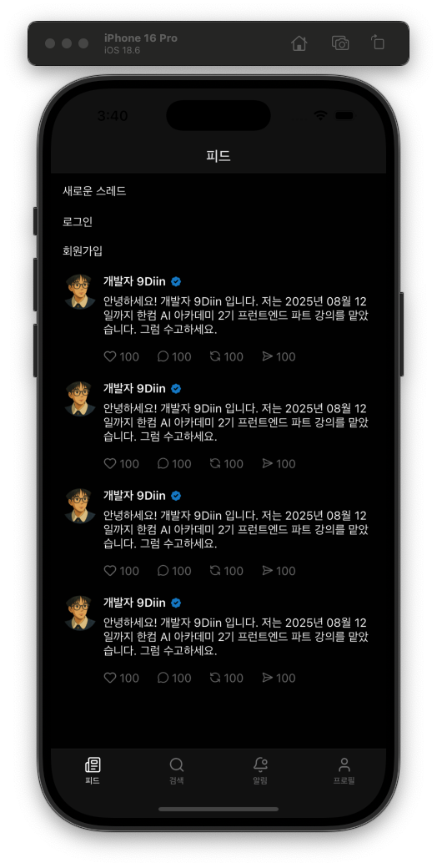This screenshot has height=868, width=437.
Task: Share the third post via send icon
Action: click(x=268, y=571)
